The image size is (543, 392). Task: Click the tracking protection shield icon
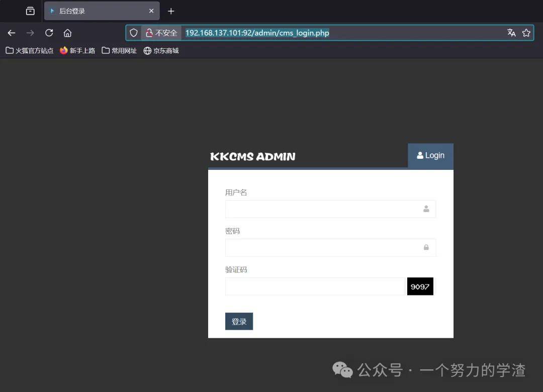click(x=134, y=33)
